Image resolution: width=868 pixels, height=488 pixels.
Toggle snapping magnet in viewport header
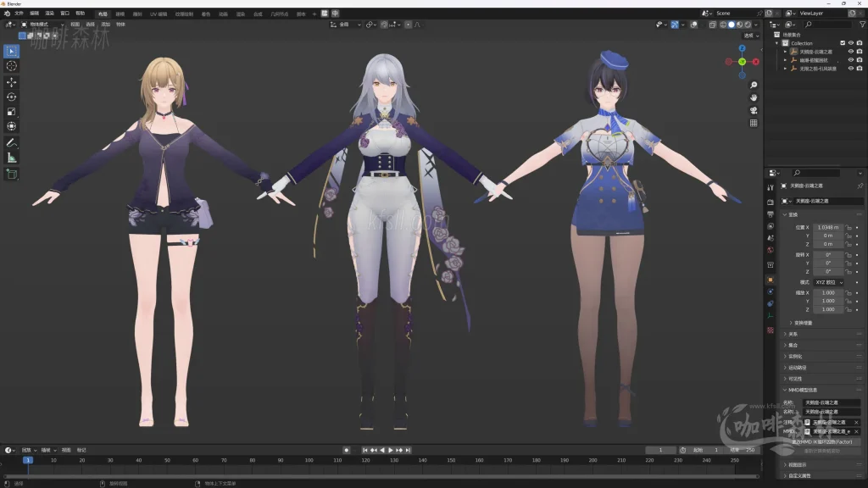pos(384,25)
